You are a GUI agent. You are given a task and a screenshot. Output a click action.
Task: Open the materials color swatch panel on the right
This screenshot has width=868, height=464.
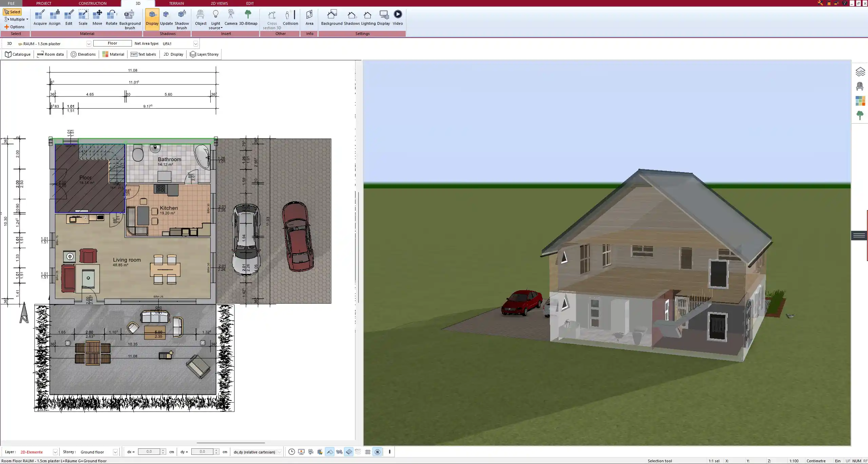tap(861, 100)
